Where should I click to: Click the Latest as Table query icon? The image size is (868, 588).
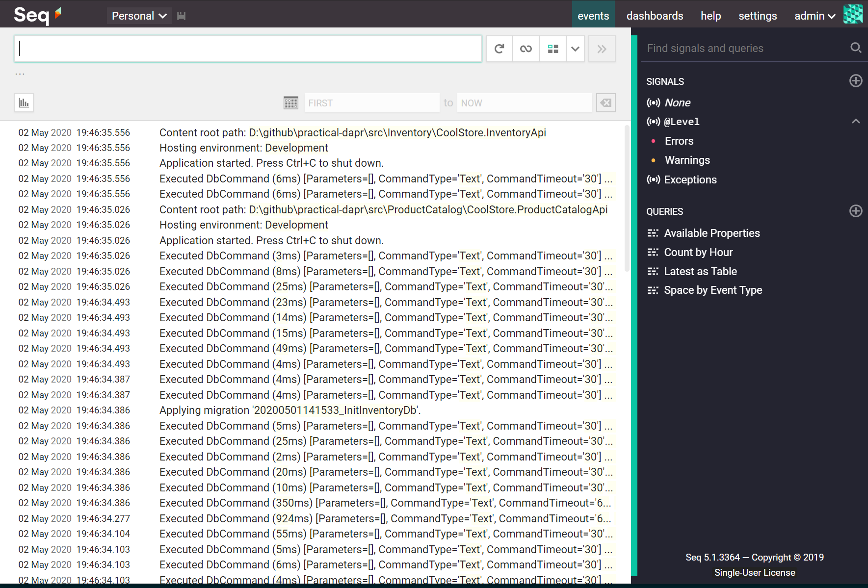[653, 271]
